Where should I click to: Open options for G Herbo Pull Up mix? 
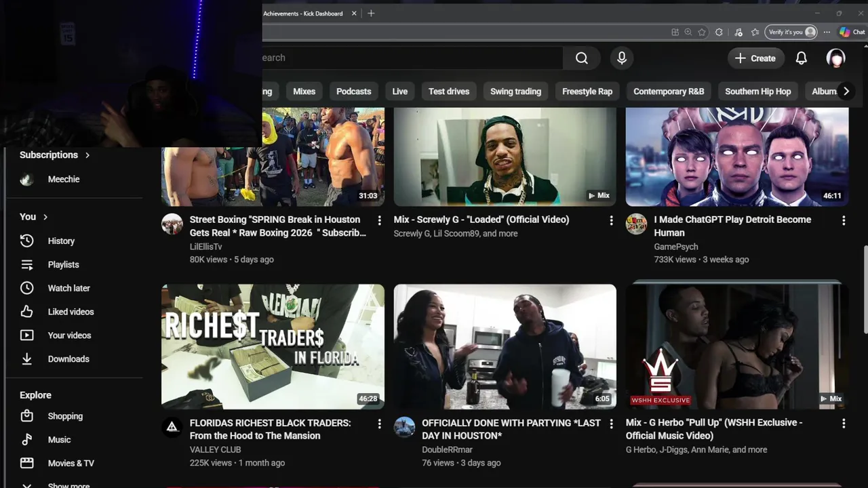(x=844, y=424)
